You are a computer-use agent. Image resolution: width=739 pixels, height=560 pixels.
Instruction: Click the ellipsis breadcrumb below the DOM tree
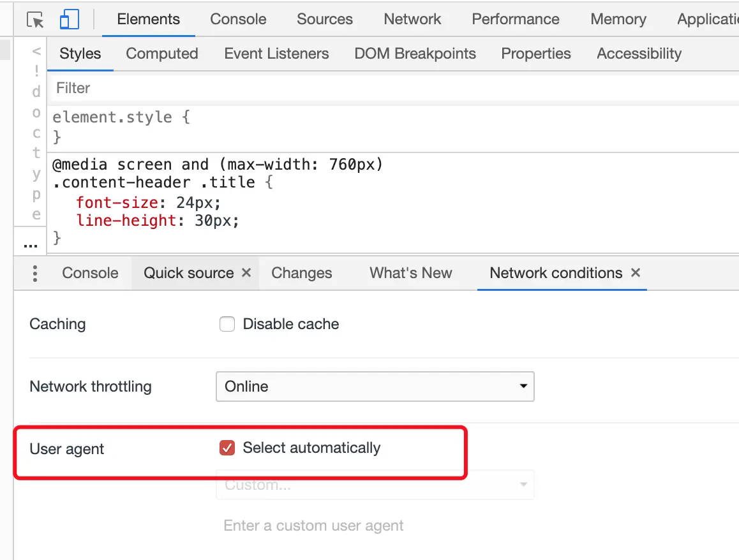[30, 244]
